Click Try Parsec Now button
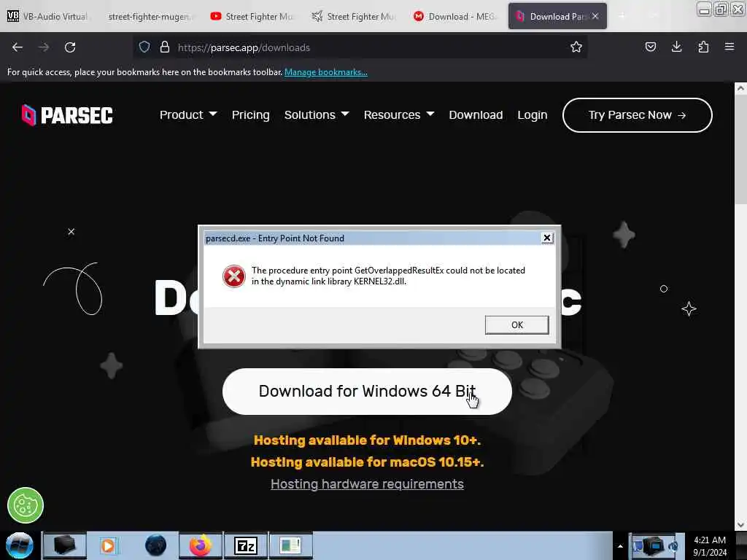 tap(637, 115)
